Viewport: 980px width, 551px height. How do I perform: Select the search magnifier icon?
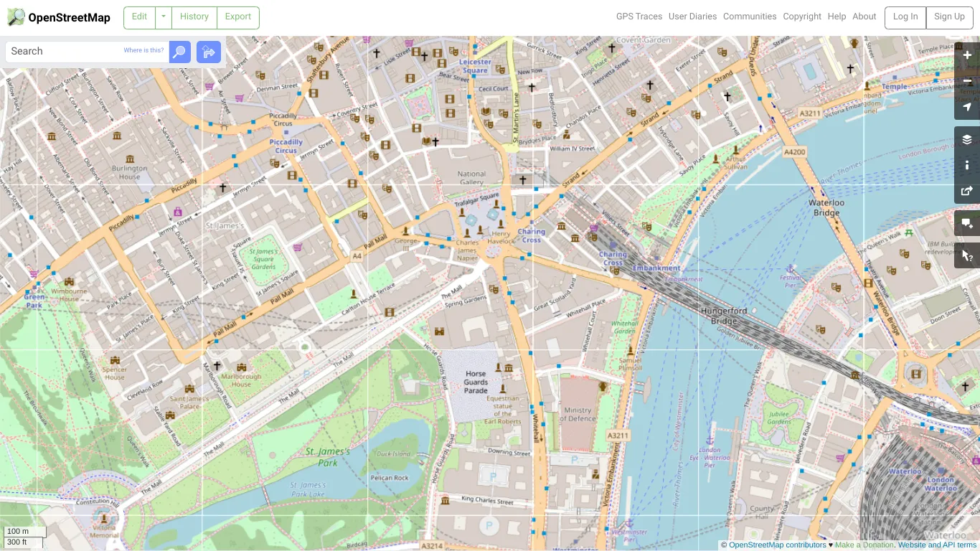[179, 51]
